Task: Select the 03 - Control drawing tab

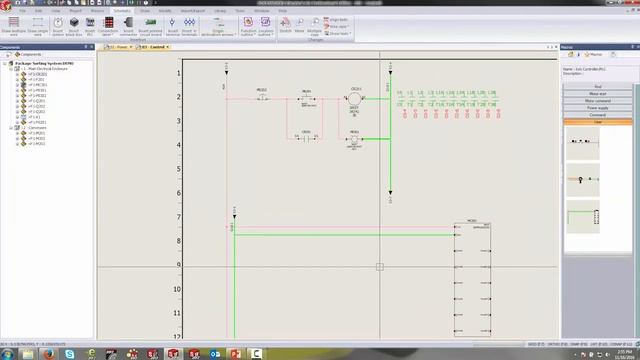Action: pos(152,47)
